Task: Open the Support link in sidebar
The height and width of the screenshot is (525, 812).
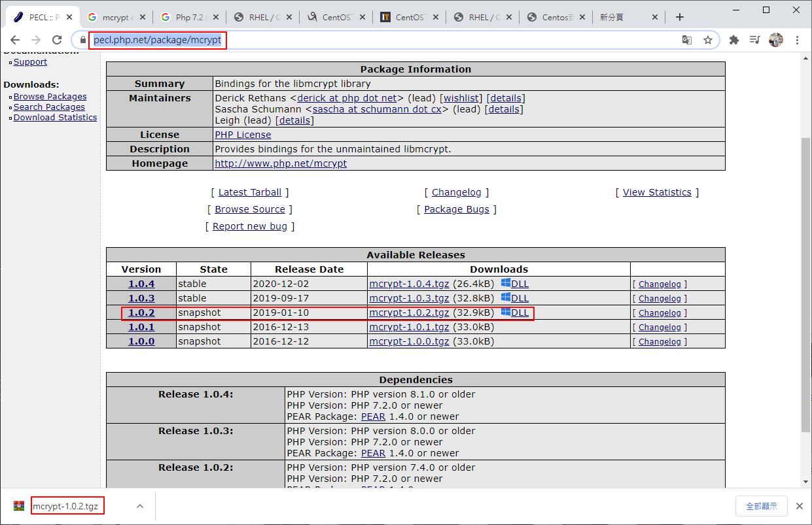Action: 30,62
